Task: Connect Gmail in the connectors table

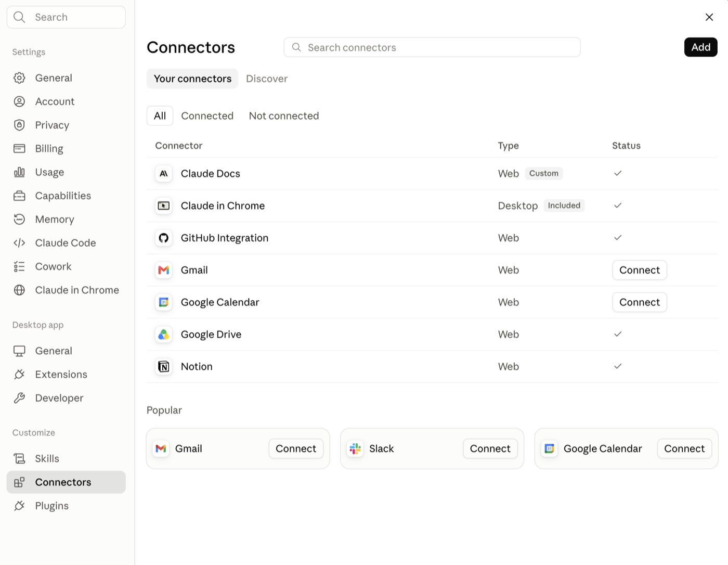Action: (639, 270)
